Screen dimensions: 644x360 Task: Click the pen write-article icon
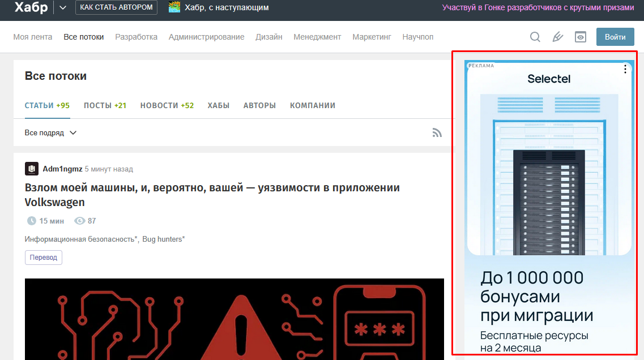[x=557, y=37]
